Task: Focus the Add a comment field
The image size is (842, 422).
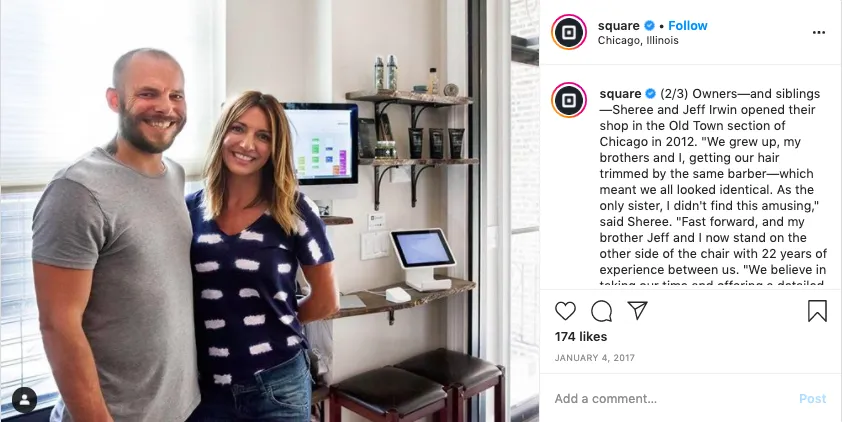Action: tap(671, 399)
